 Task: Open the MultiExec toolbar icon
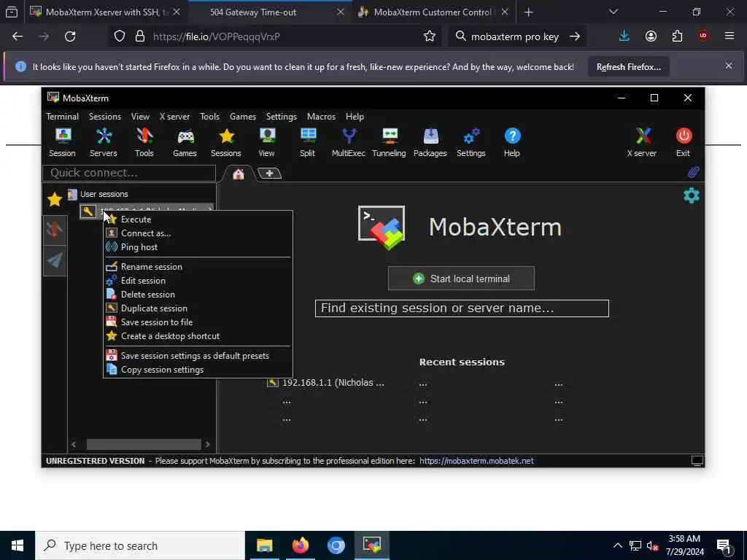click(349, 142)
